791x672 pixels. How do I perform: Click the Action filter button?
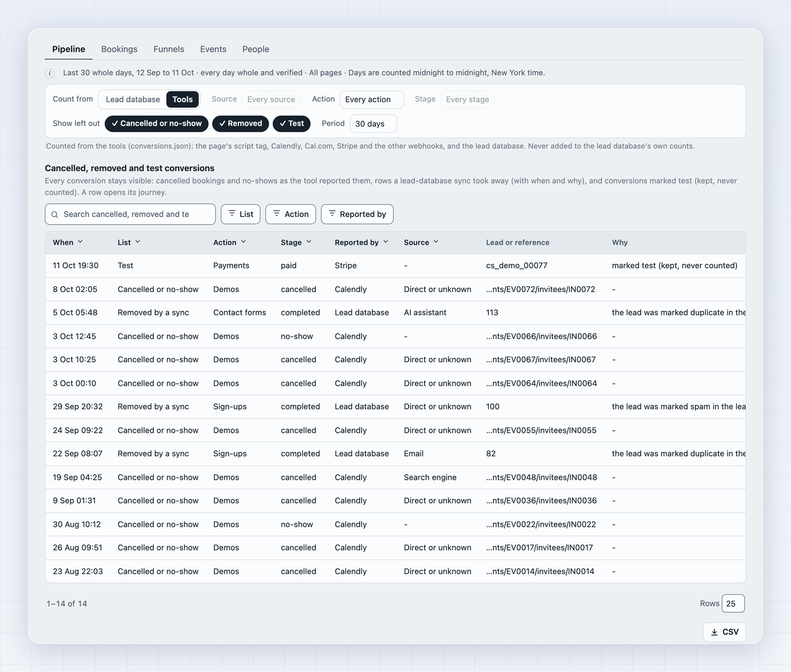291,214
